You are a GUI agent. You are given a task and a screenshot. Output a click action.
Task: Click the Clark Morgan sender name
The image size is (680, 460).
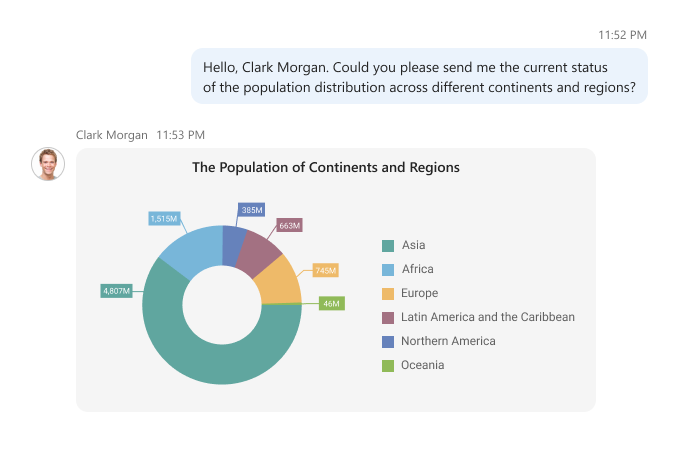[111, 134]
